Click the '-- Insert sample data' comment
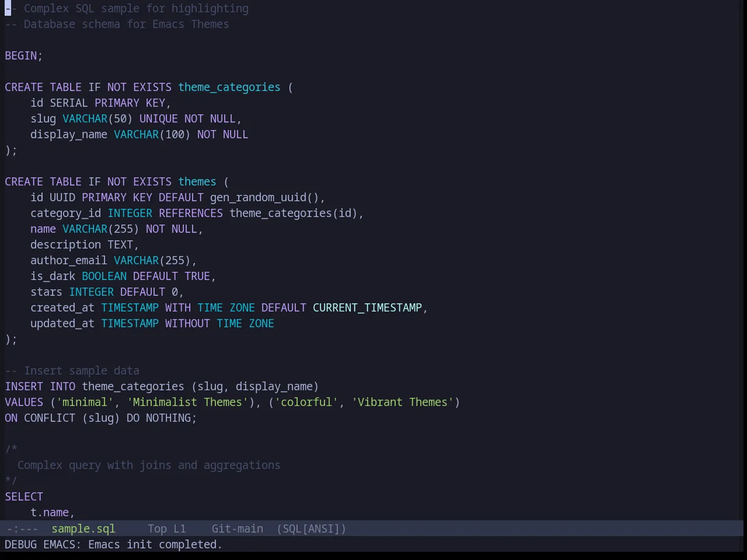 (x=72, y=370)
